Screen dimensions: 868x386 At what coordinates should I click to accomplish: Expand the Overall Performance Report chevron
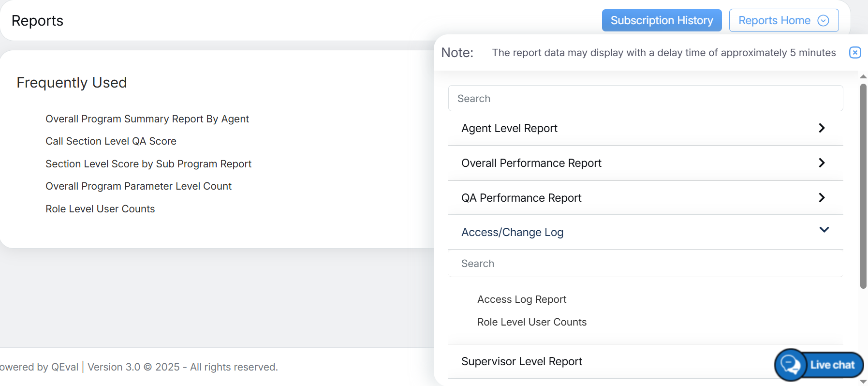pos(821,163)
